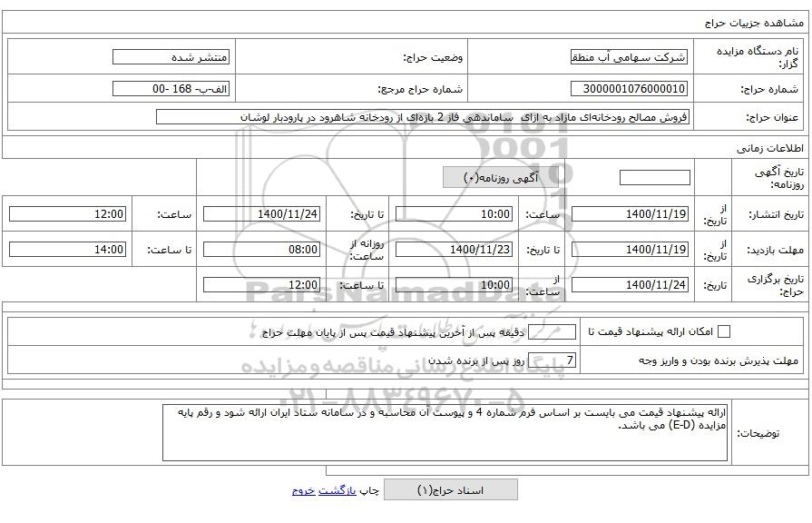Select the auctioneer organization name field
The height and width of the screenshot is (523, 812).
tap(630, 57)
